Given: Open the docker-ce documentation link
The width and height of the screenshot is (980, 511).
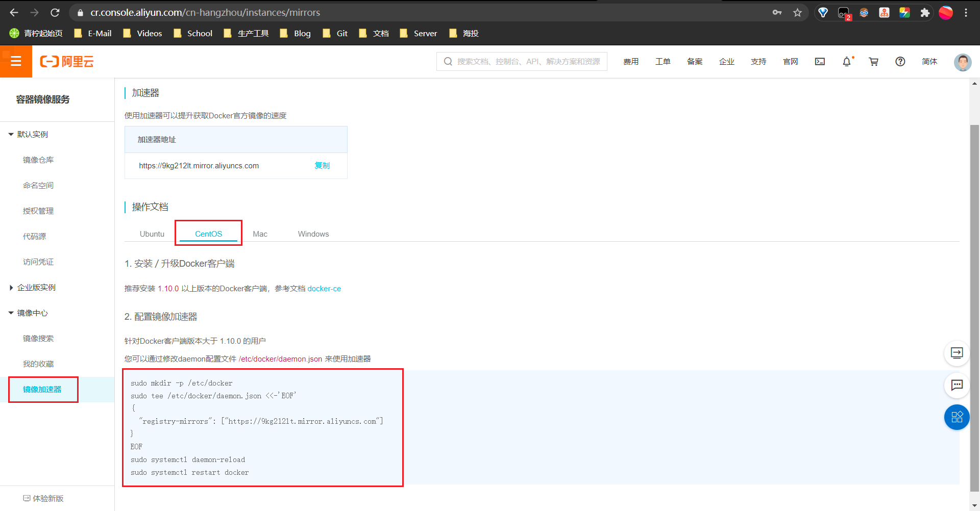Looking at the screenshot, I should (324, 289).
